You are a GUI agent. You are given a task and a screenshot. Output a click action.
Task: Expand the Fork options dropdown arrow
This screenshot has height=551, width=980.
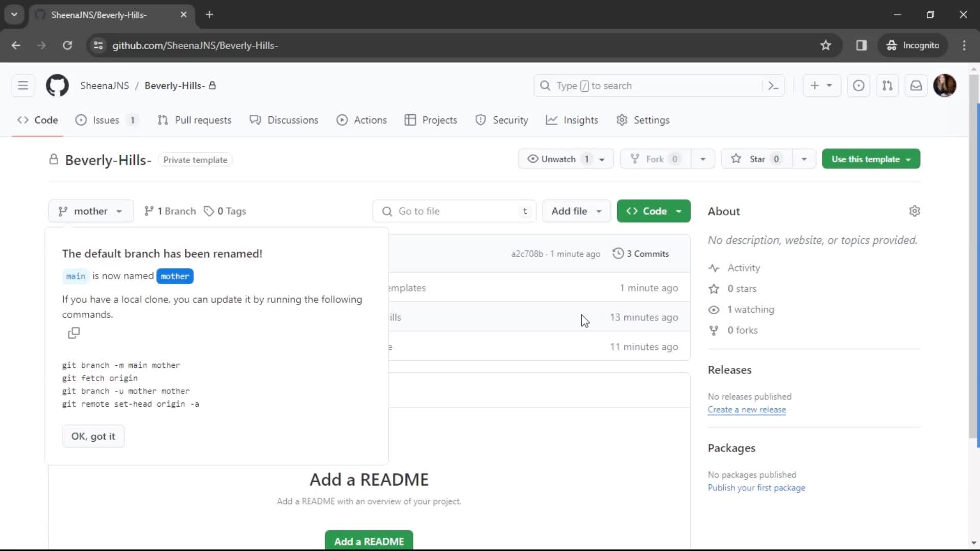pyautogui.click(x=703, y=159)
